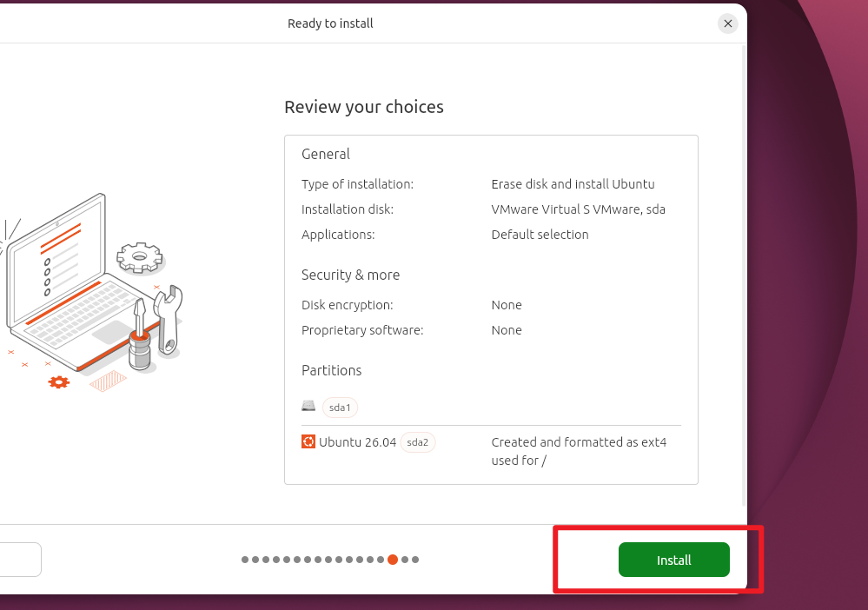Click the grey gear cog illustration
The height and width of the screenshot is (610, 868).
click(140, 258)
